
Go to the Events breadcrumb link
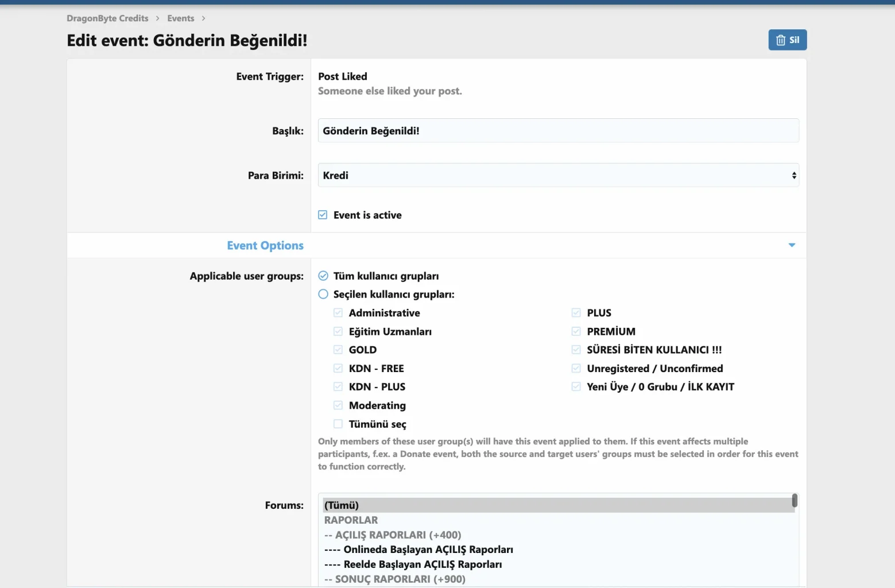[181, 18]
